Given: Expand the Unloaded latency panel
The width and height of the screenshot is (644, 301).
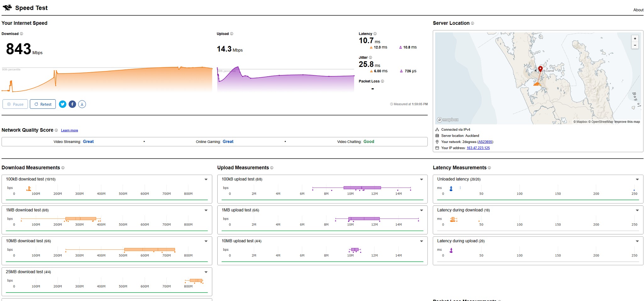Looking at the screenshot, I should [x=637, y=179].
